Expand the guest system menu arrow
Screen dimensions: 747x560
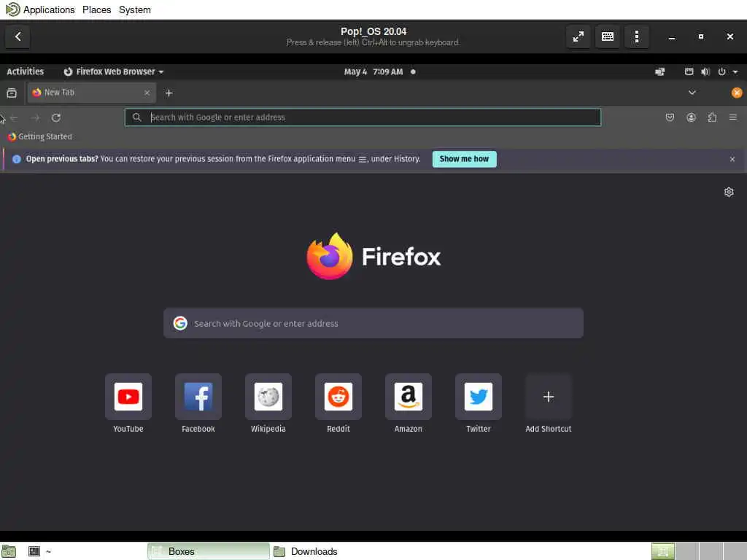tap(735, 72)
